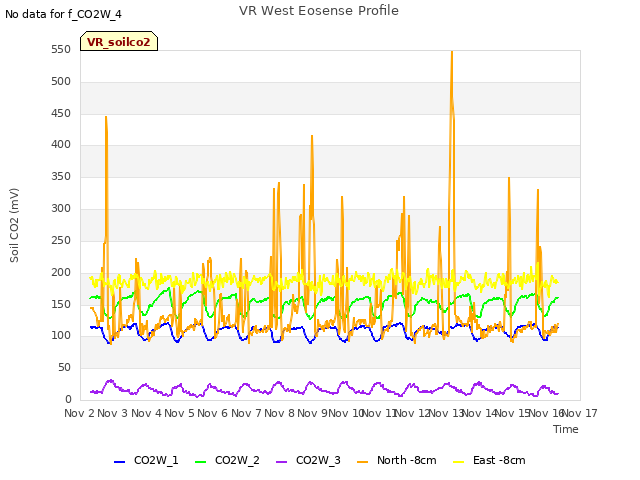Toggle the CO2W_1 legend entry

click(x=146, y=460)
